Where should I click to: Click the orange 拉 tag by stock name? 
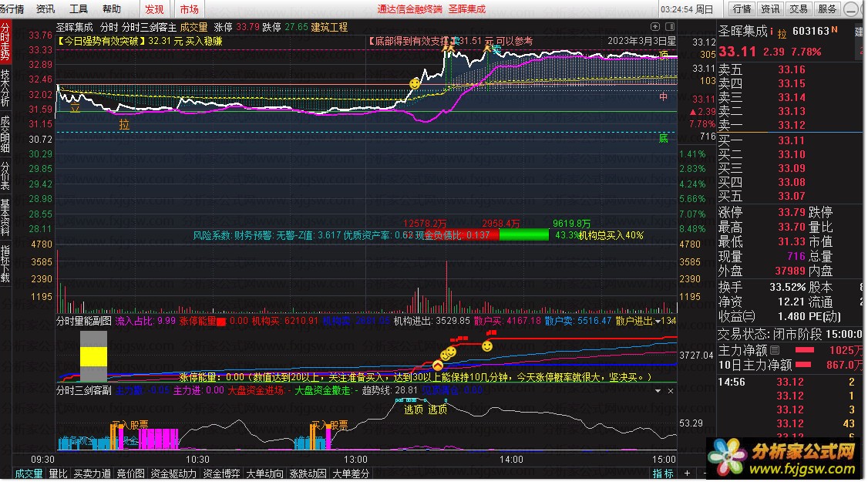[x=782, y=34]
